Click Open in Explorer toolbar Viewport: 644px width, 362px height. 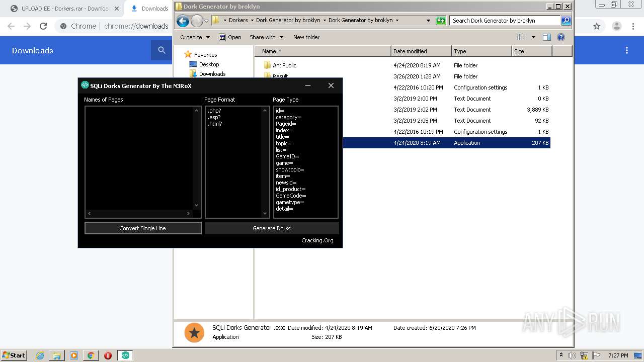click(230, 37)
